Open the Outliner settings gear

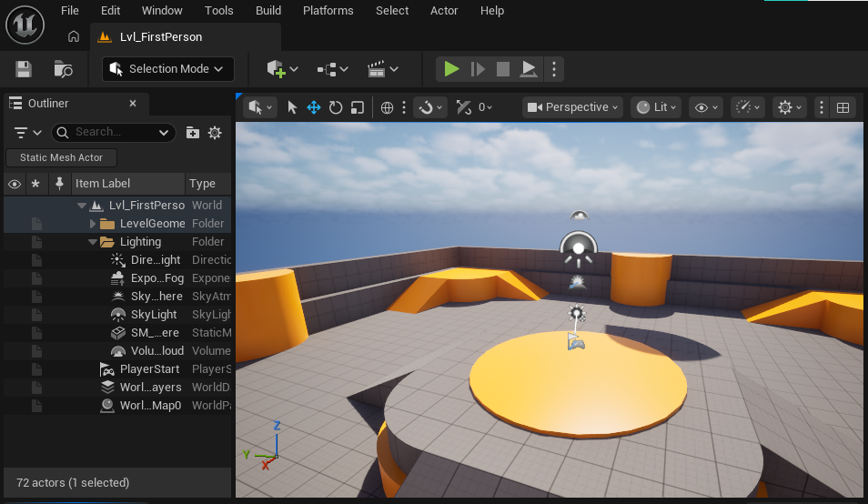click(215, 133)
